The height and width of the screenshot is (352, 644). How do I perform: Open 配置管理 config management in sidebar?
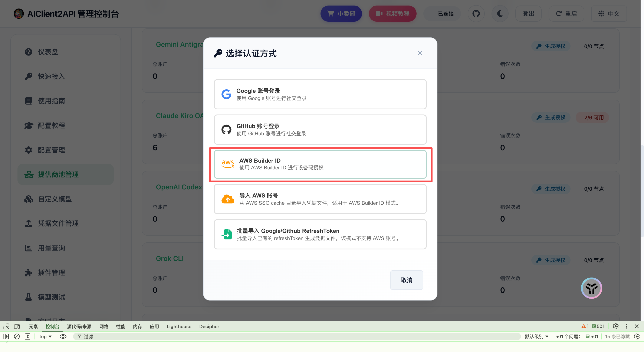[66, 150]
